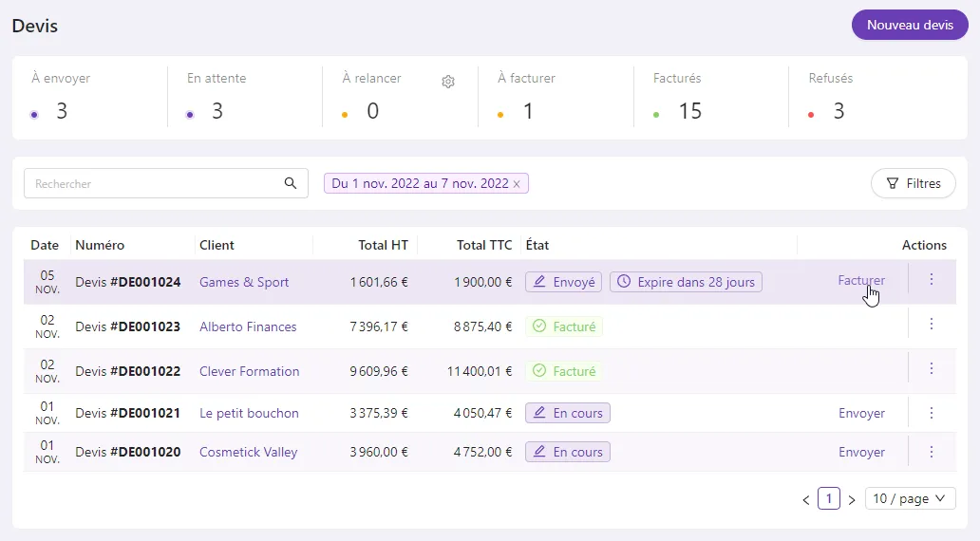Viewport: 980px width, 541px height.
Task: Open the Filtres panel
Action: click(x=914, y=184)
